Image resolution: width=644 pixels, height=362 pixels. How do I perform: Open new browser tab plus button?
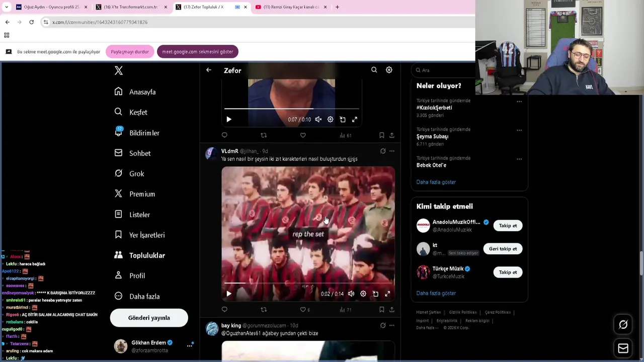tap(337, 7)
